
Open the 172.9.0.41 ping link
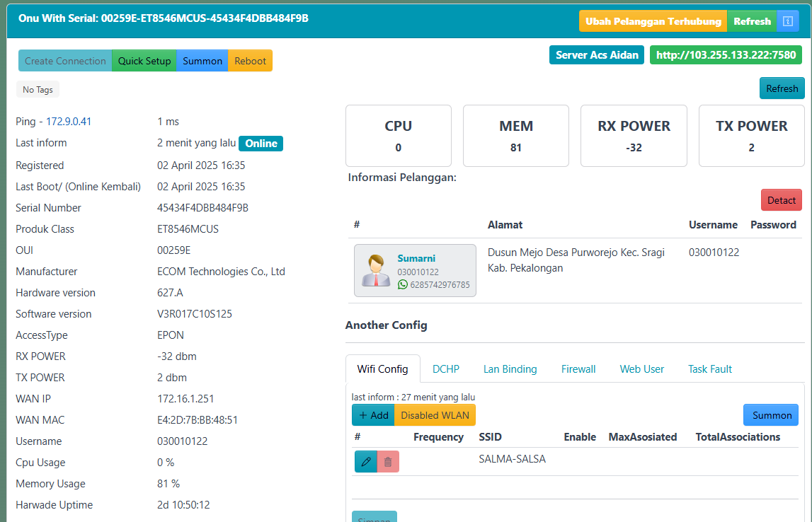(x=69, y=122)
